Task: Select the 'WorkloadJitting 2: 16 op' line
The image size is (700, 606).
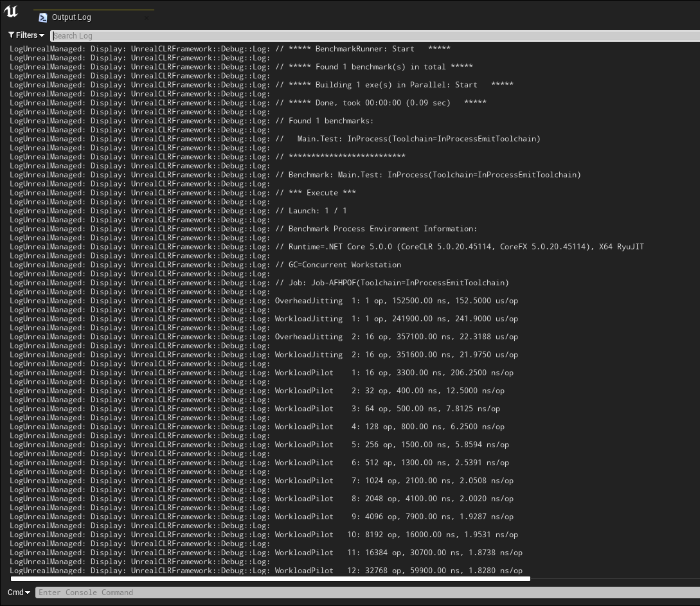Action: click(264, 355)
